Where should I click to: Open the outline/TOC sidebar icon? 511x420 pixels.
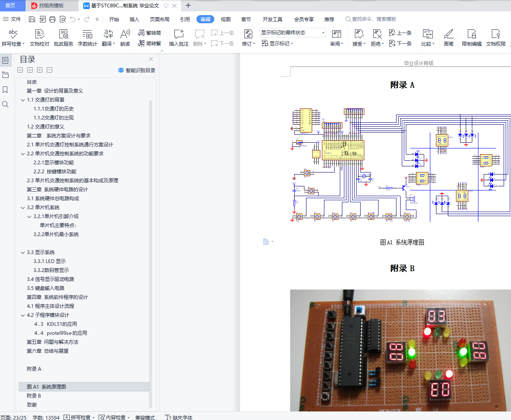click(x=5, y=60)
